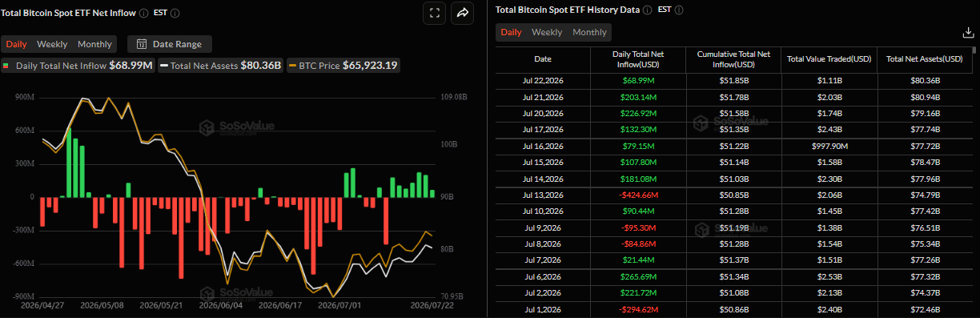Show info for Total Bitcoin Spot ETF Net Inflow
This screenshot has height=318, width=980.
point(143,13)
